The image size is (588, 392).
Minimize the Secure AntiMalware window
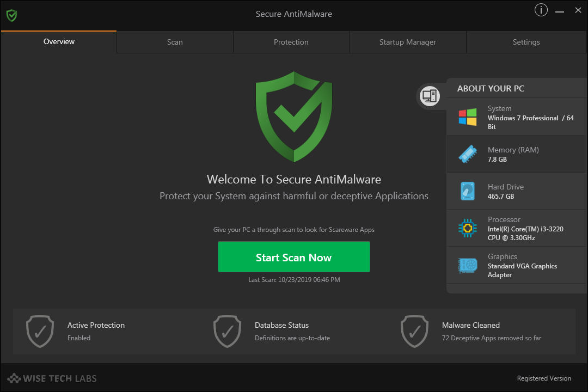click(x=560, y=12)
